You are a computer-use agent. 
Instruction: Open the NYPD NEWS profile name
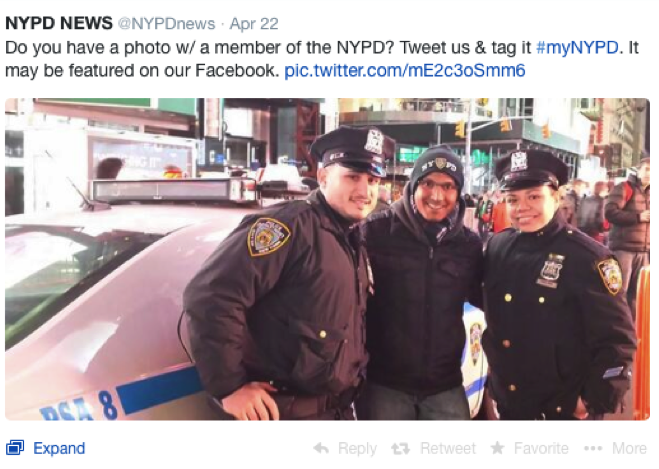tap(59, 23)
